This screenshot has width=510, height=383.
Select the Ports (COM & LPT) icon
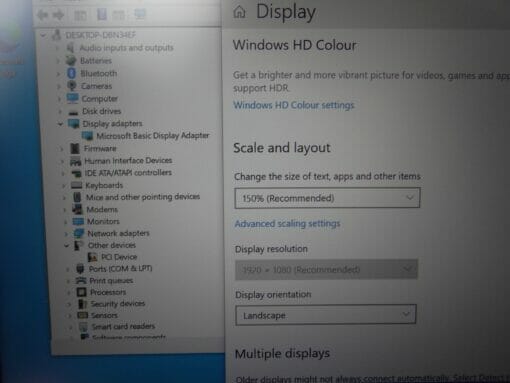coord(80,269)
